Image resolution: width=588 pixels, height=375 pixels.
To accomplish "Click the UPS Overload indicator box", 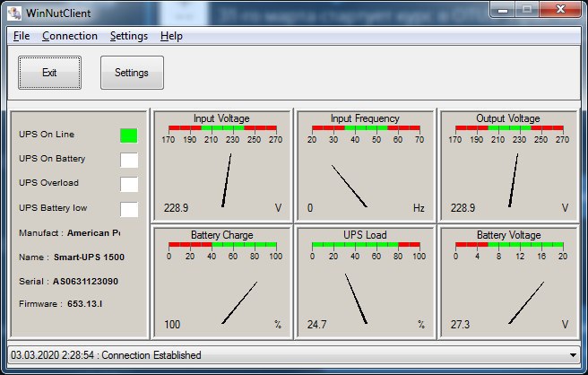I will (129, 184).
